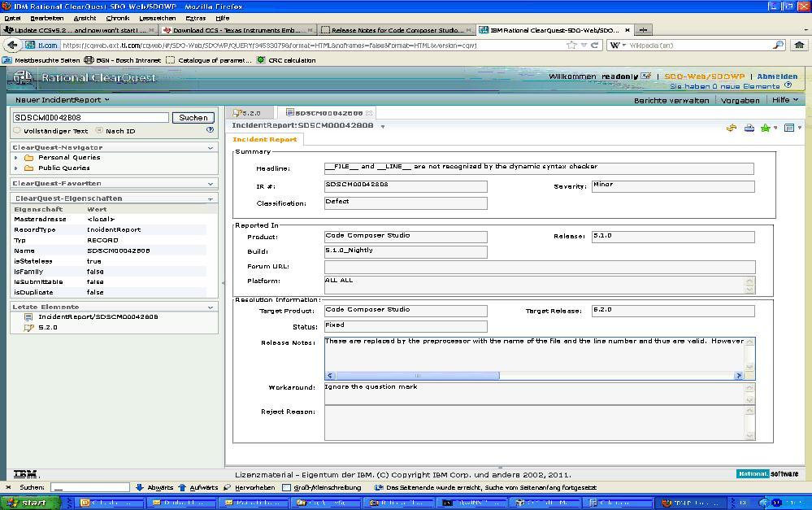
Task: Open the Ansicht menu
Action: tap(85, 18)
